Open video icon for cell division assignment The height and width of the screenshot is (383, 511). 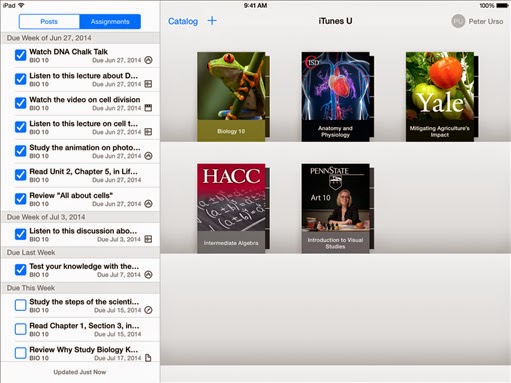click(x=148, y=108)
